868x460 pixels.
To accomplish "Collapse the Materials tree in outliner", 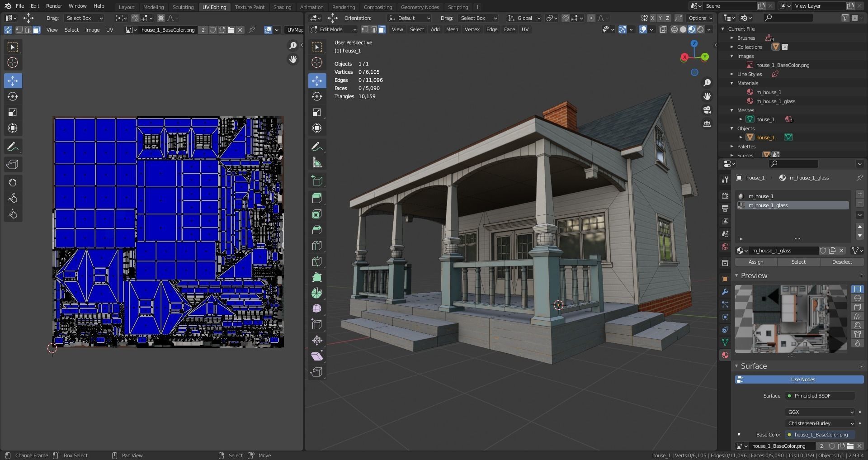I will pos(732,83).
